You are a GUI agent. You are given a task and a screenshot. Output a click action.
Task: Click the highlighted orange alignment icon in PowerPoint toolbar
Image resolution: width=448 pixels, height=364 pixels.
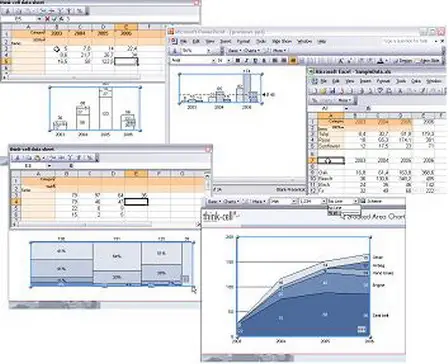coord(293,61)
